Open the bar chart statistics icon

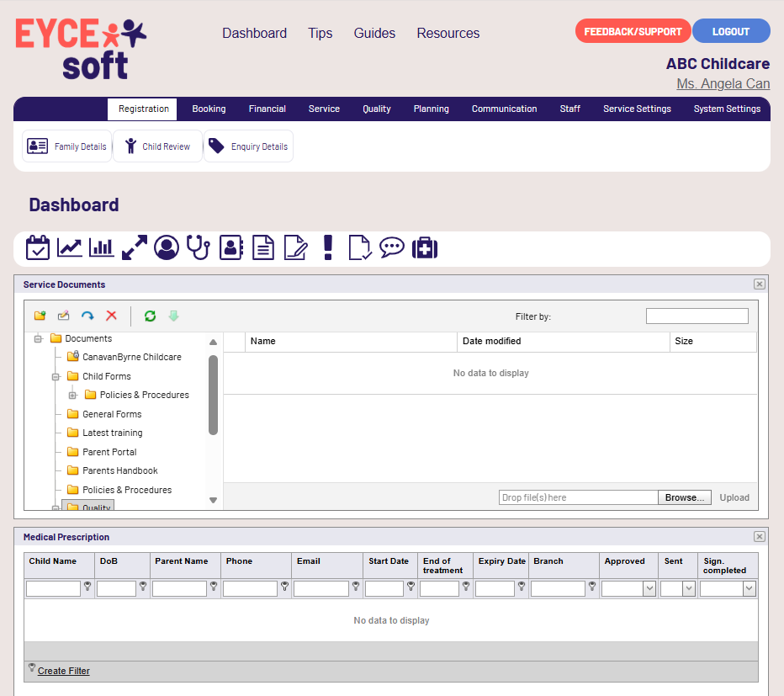[x=101, y=247]
